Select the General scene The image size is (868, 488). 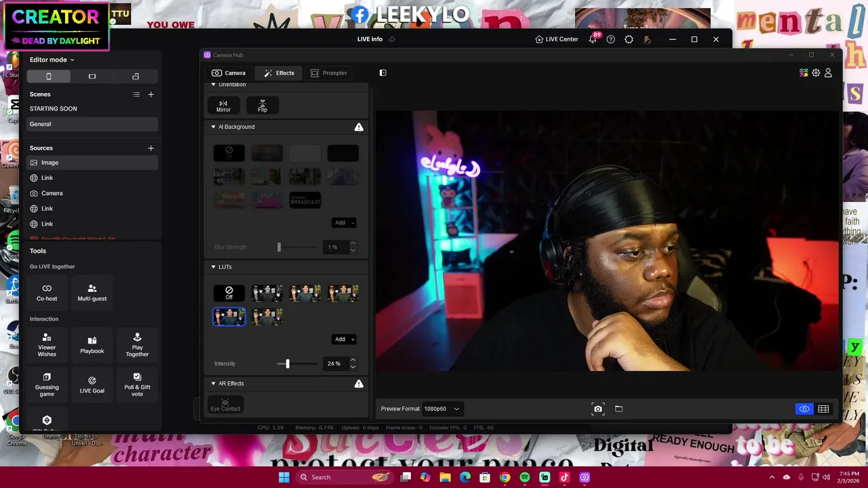click(93, 124)
